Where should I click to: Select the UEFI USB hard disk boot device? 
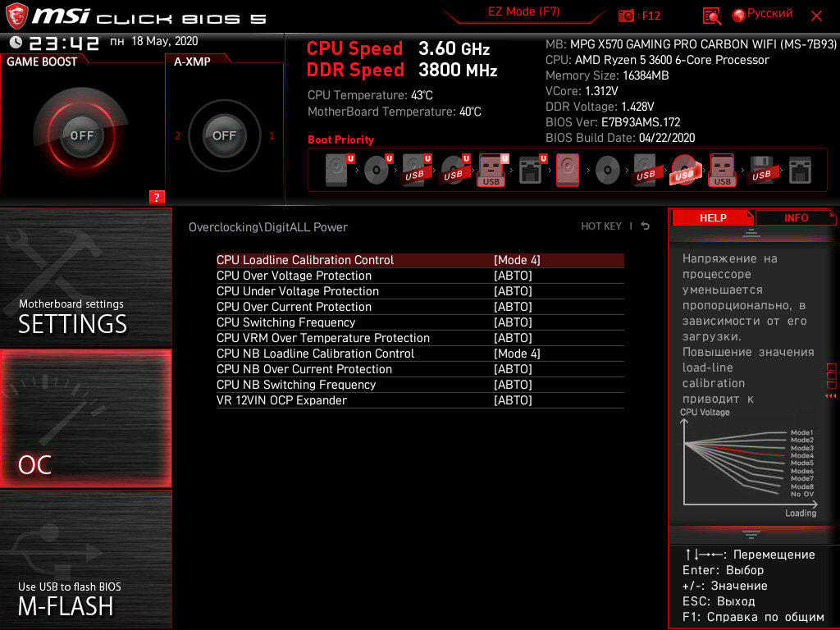tap(416, 171)
